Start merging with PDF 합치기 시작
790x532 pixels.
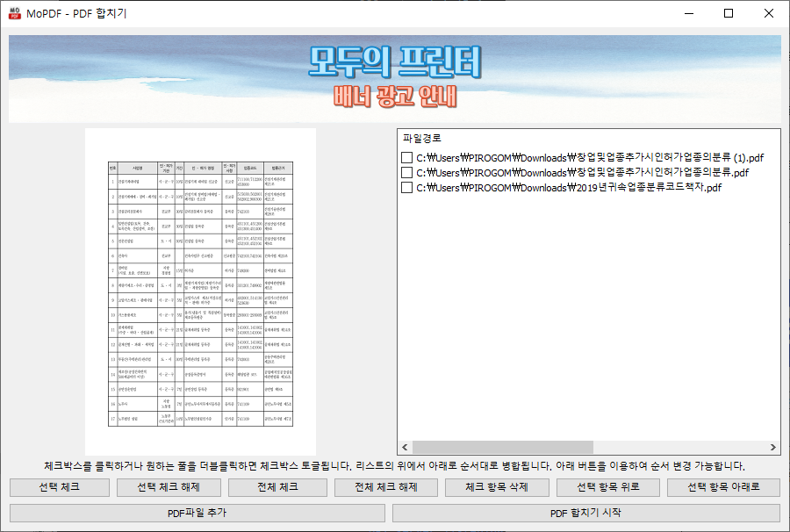click(586, 513)
